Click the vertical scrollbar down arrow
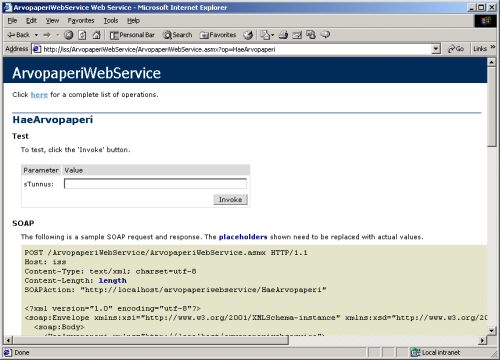 [x=491, y=331]
